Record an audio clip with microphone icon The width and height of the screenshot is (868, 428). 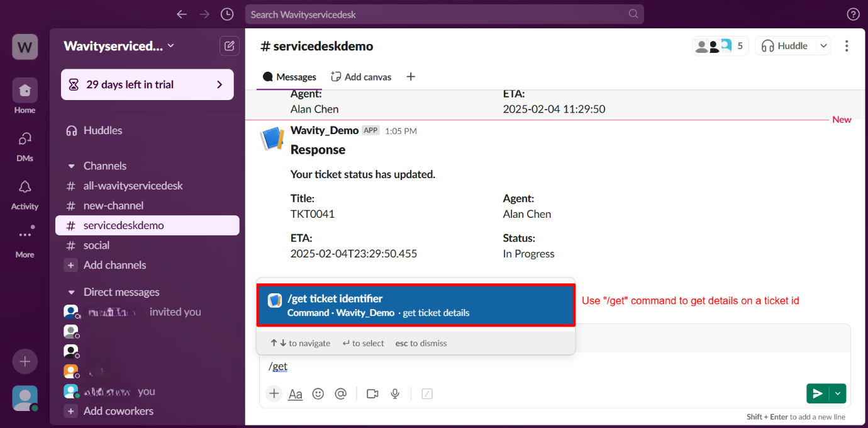395,393
